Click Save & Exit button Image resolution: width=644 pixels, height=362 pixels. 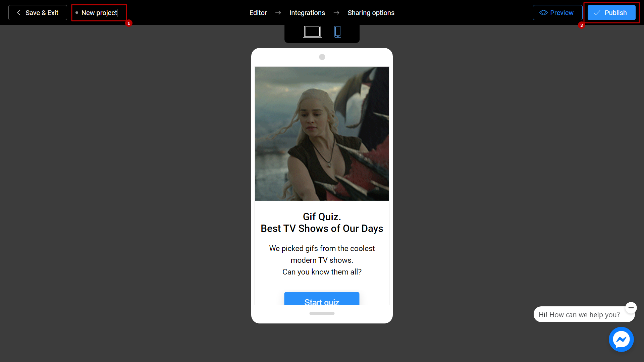pyautogui.click(x=37, y=12)
